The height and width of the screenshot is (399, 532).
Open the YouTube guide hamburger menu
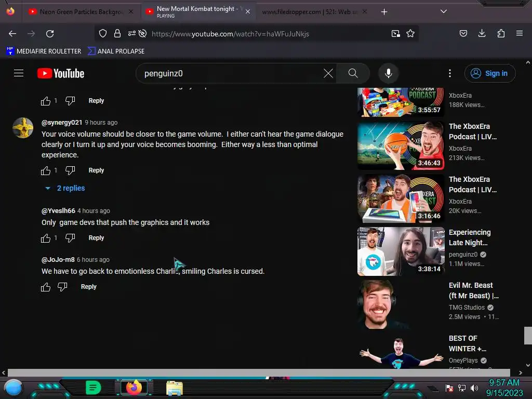19,73
